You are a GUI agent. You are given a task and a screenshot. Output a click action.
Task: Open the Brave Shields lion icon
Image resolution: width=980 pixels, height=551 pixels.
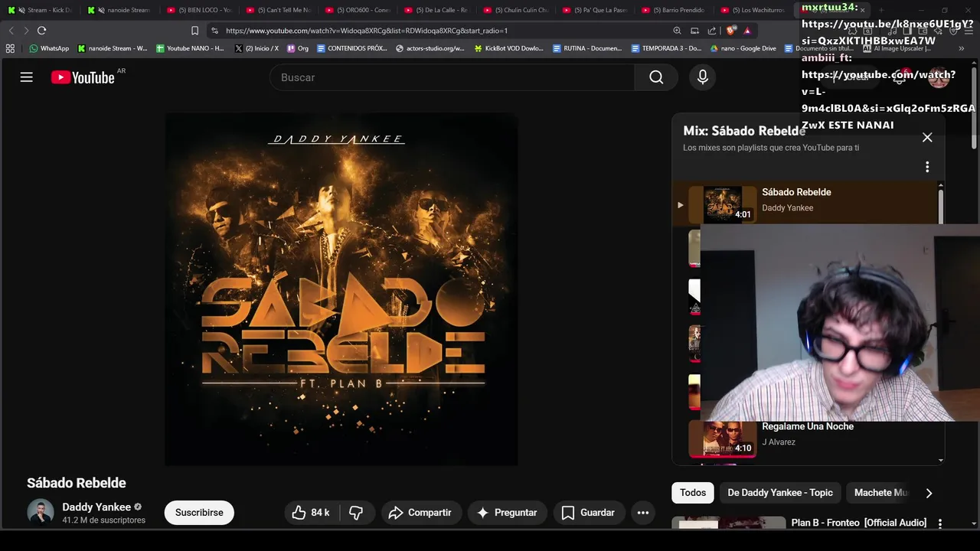pos(730,31)
